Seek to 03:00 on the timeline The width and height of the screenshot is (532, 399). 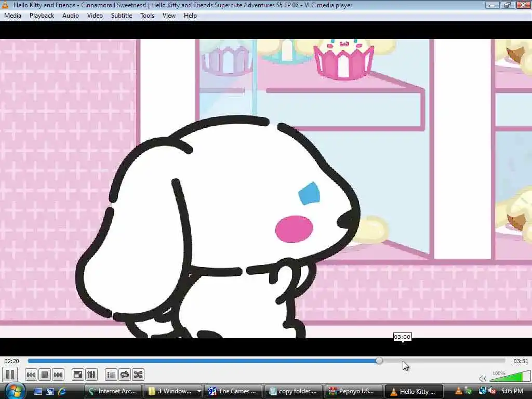click(403, 361)
